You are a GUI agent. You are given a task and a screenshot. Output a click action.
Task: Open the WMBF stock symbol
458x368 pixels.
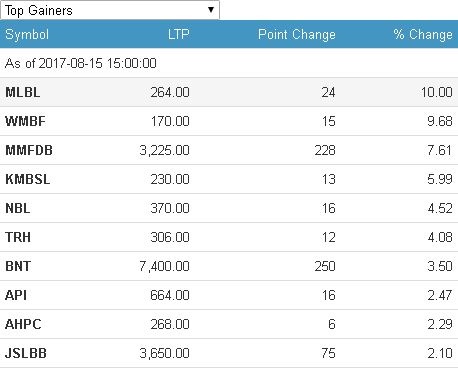click(x=25, y=121)
